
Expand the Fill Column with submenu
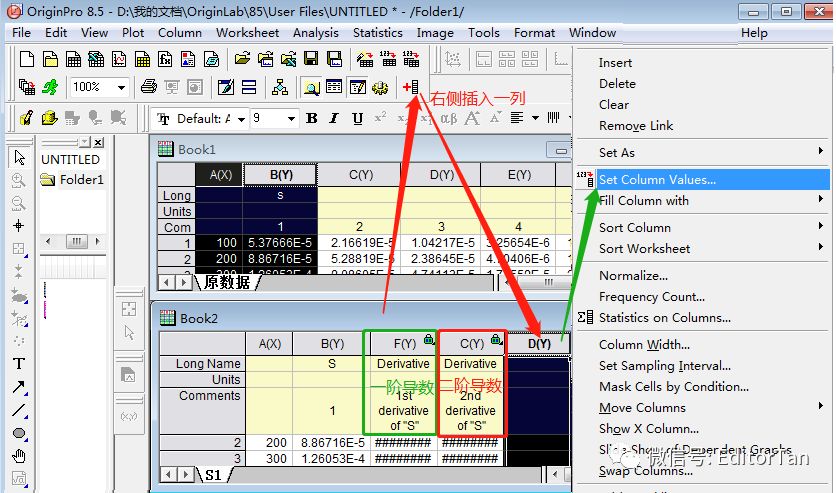[x=821, y=199]
